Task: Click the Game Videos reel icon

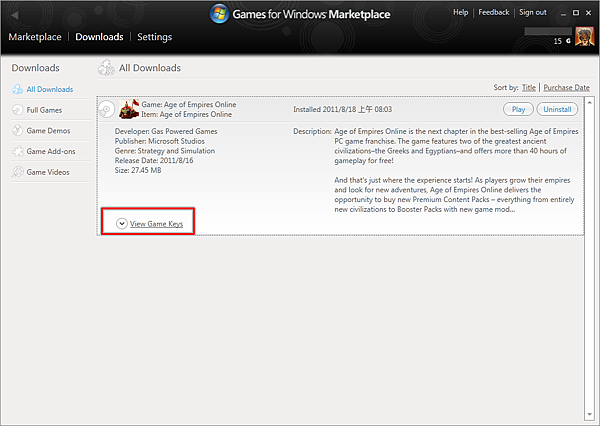Action: tap(18, 172)
